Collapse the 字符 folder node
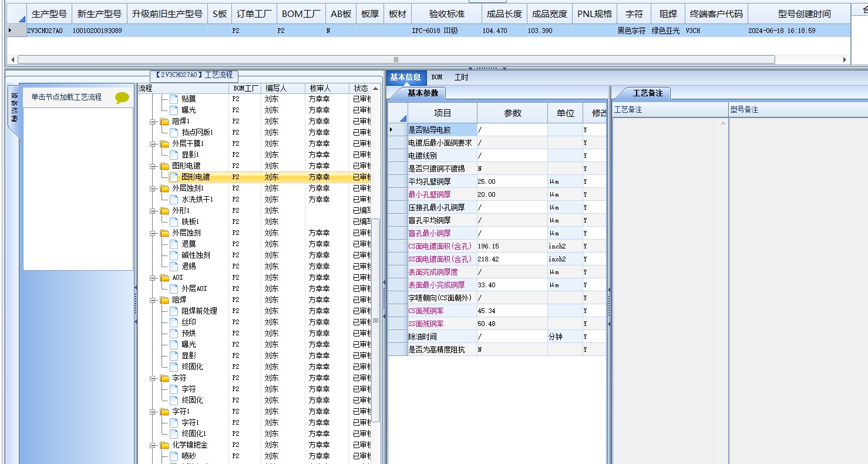The height and width of the screenshot is (464, 868). (153, 378)
